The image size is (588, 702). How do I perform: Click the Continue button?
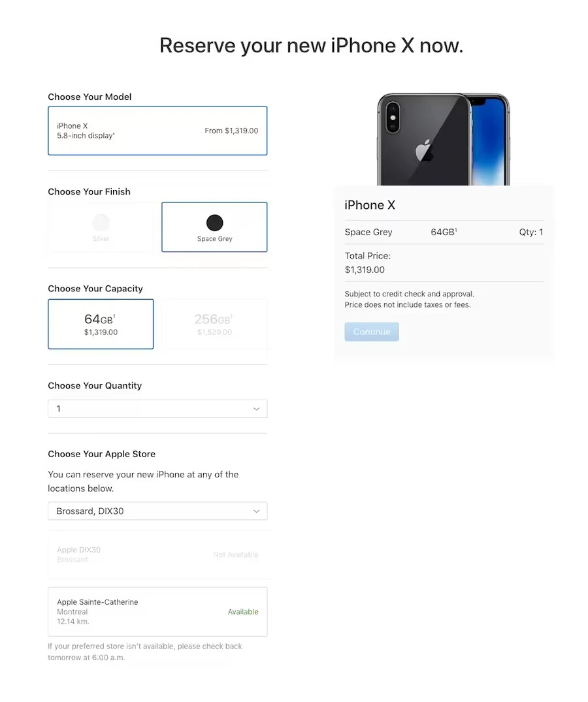(x=372, y=332)
